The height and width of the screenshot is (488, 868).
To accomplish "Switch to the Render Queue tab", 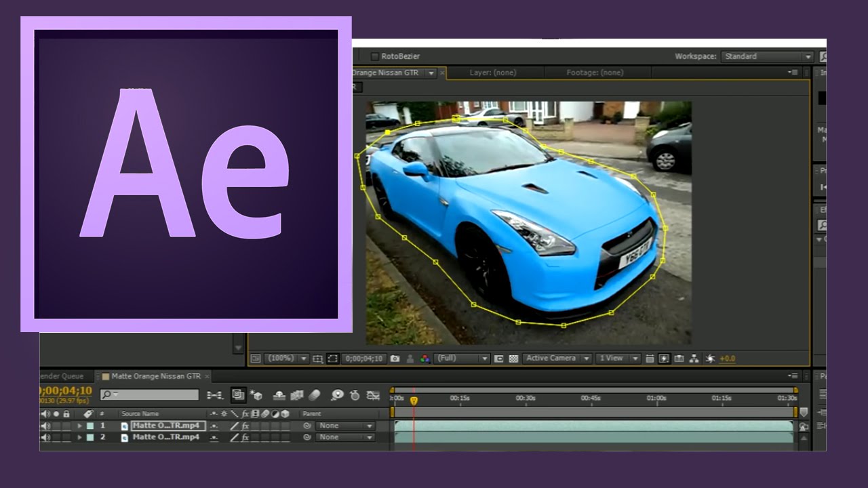I will point(61,376).
